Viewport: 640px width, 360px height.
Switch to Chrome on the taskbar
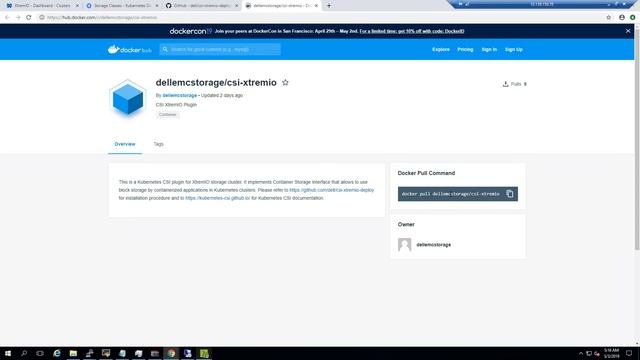tap(171, 353)
